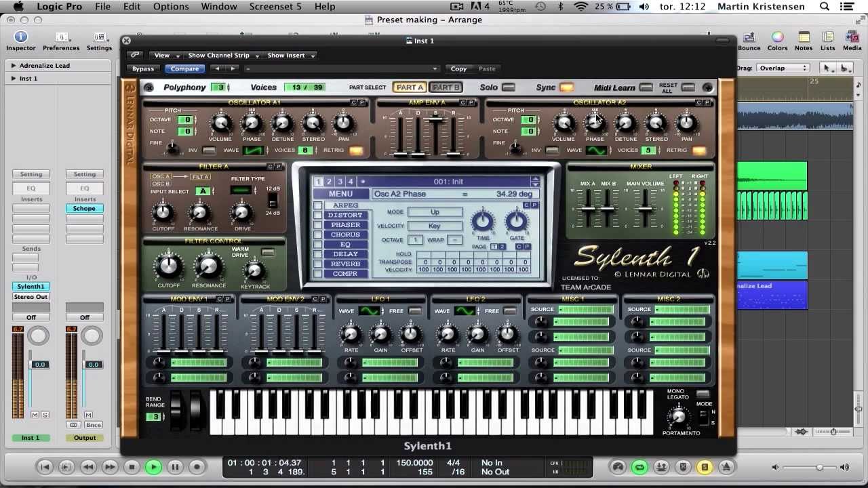868x488 pixels.
Task: Start playback with the green Play button
Action: (x=153, y=466)
